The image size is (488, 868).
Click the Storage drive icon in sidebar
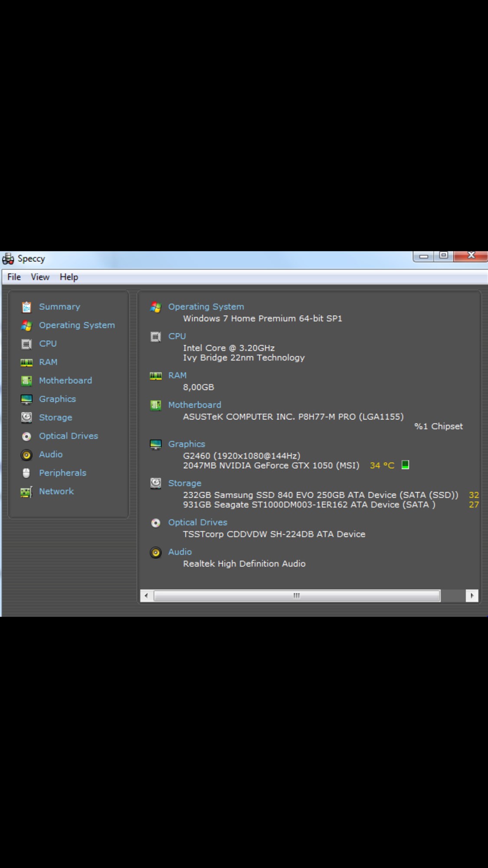[26, 418]
